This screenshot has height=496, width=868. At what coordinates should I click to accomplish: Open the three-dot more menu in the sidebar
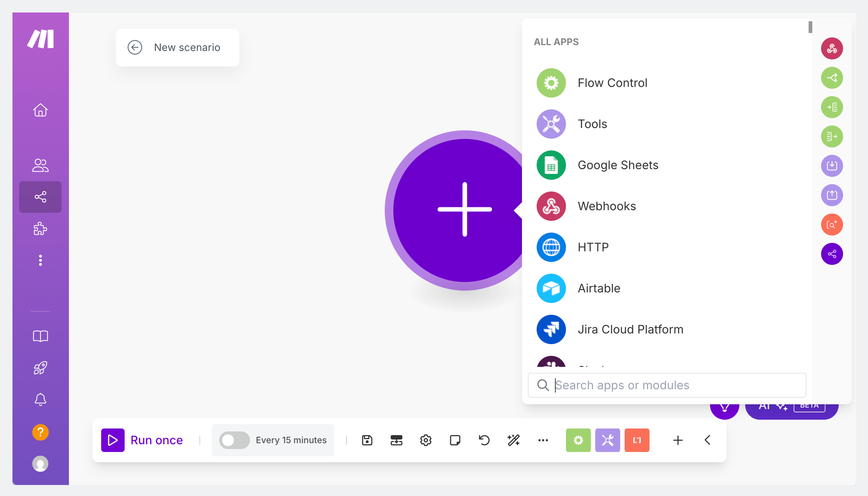pyautogui.click(x=40, y=260)
